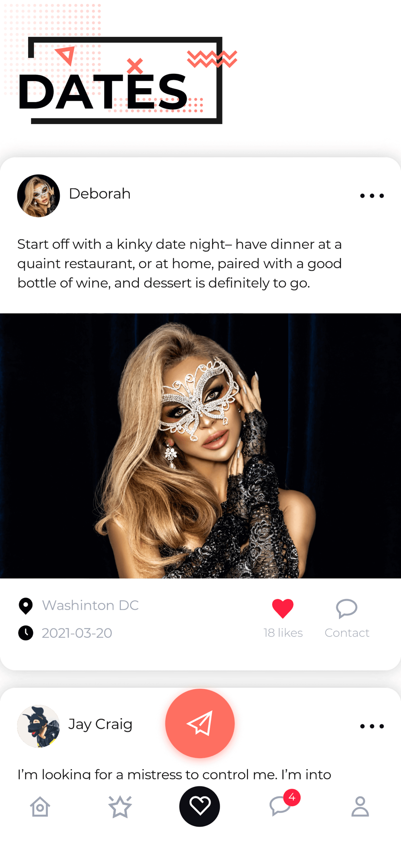Toggle the red heart like on Deborah's post
Image resolution: width=401 pixels, height=868 pixels.
tap(283, 608)
